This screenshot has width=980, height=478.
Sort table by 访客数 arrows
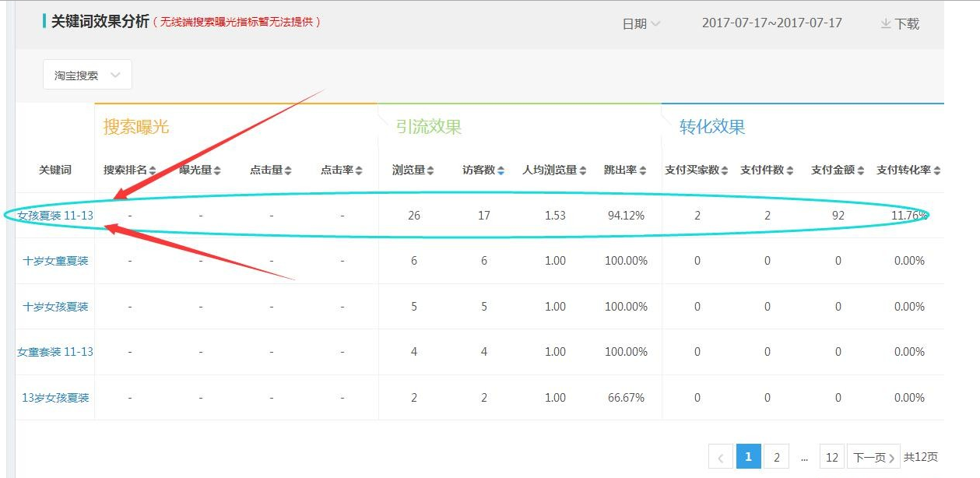coord(501,170)
